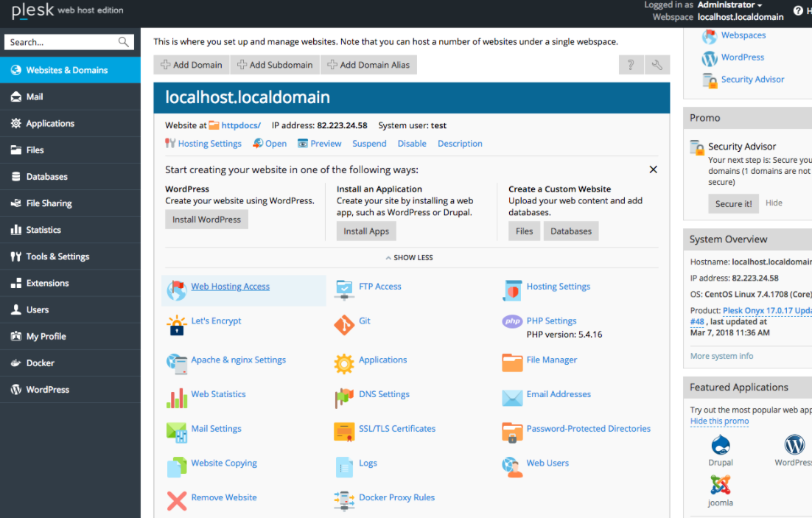The width and height of the screenshot is (812, 518).
Task: Open Databases in the left sidebar
Action: (x=46, y=177)
